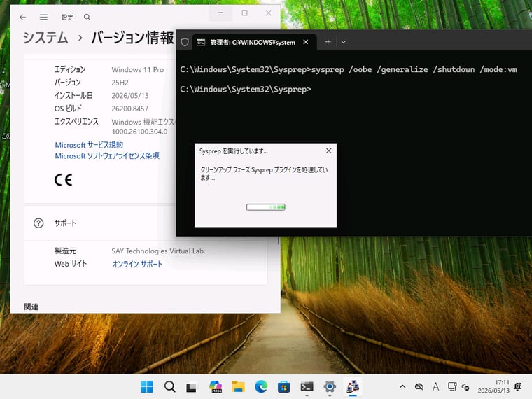The width and height of the screenshot is (532, 399).
Task: Click the Sysprep app taskbar icon
Action: click(x=353, y=387)
